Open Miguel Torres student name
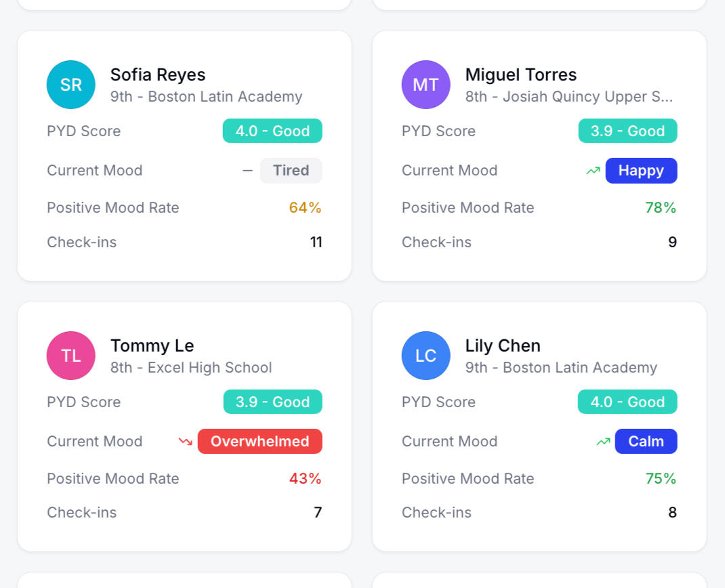The width and height of the screenshot is (725, 588). tap(521, 75)
